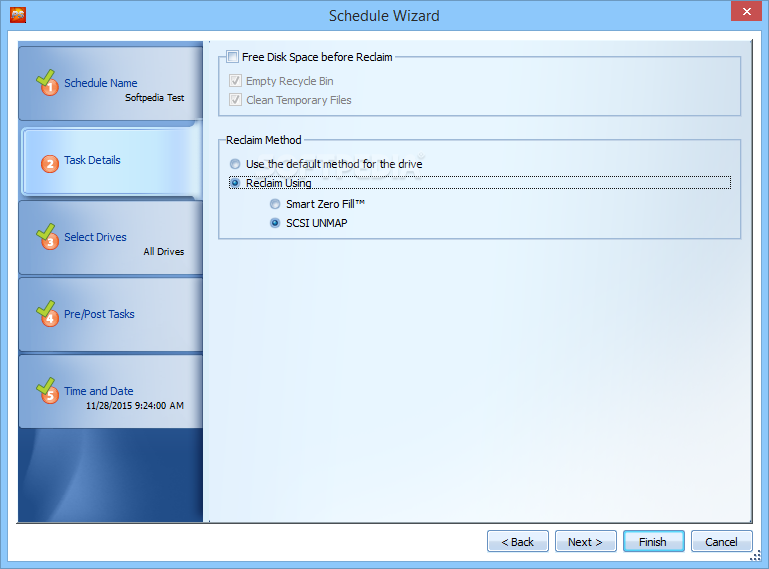Click the Schedule Wizard app icon in title bar
The width and height of the screenshot is (769, 569).
[x=18, y=15]
